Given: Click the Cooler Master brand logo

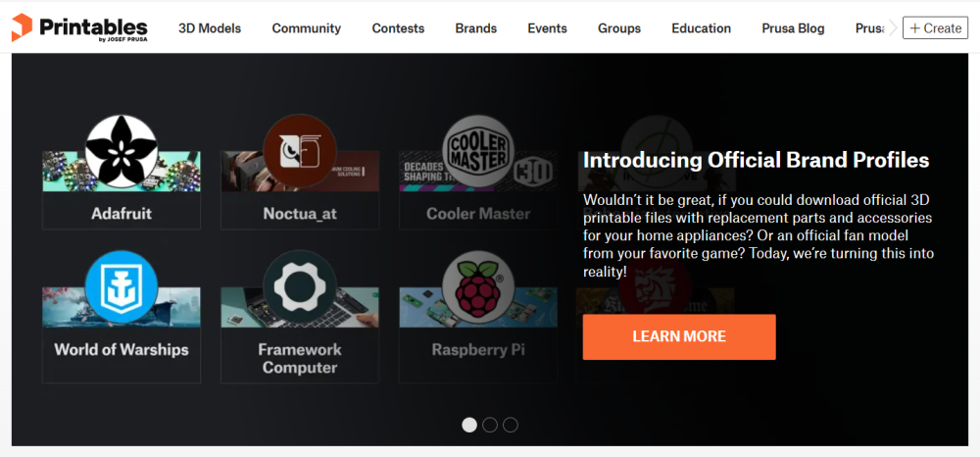Looking at the screenshot, I should 477,151.
